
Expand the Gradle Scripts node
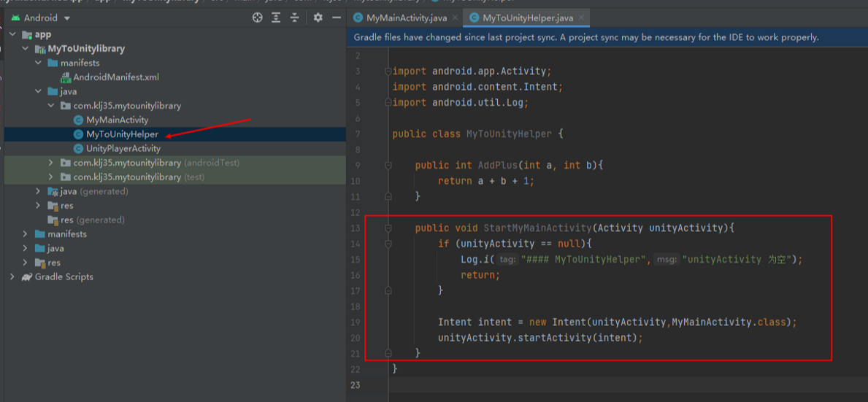pyautogui.click(x=12, y=277)
